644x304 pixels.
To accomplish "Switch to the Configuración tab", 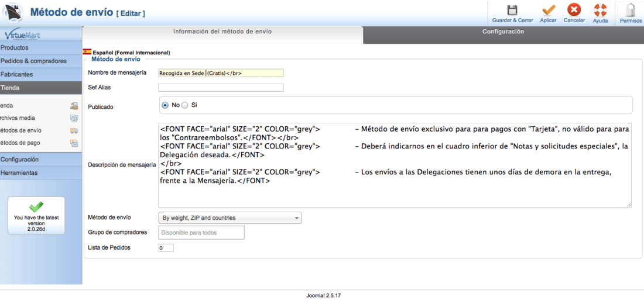I will click(x=503, y=32).
